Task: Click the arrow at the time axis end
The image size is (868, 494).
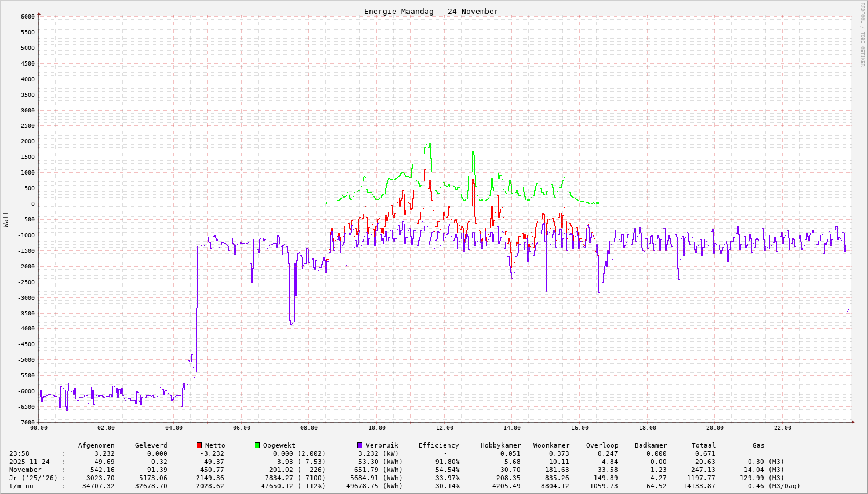Action: coord(852,422)
